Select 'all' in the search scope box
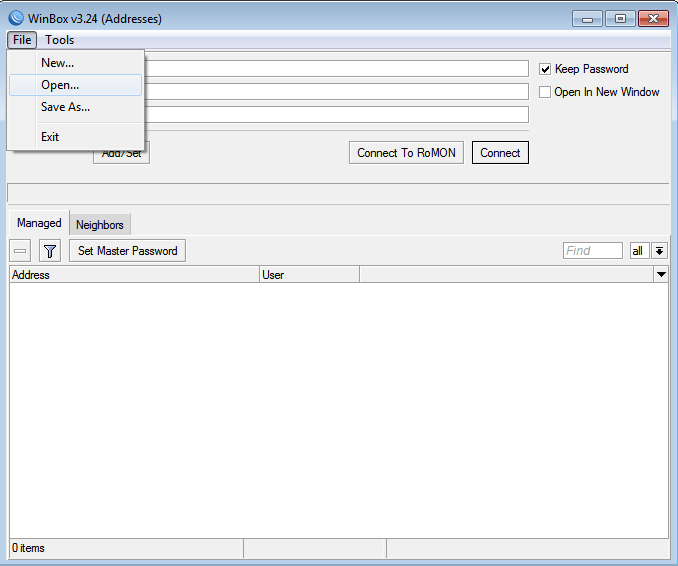The width and height of the screenshot is (678, 566). 638,251
